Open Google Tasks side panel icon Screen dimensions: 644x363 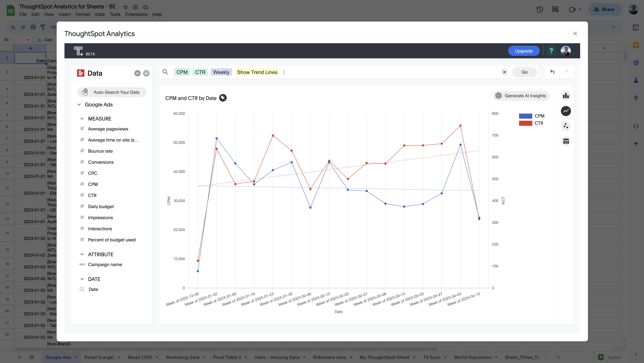tap(636, 63)
